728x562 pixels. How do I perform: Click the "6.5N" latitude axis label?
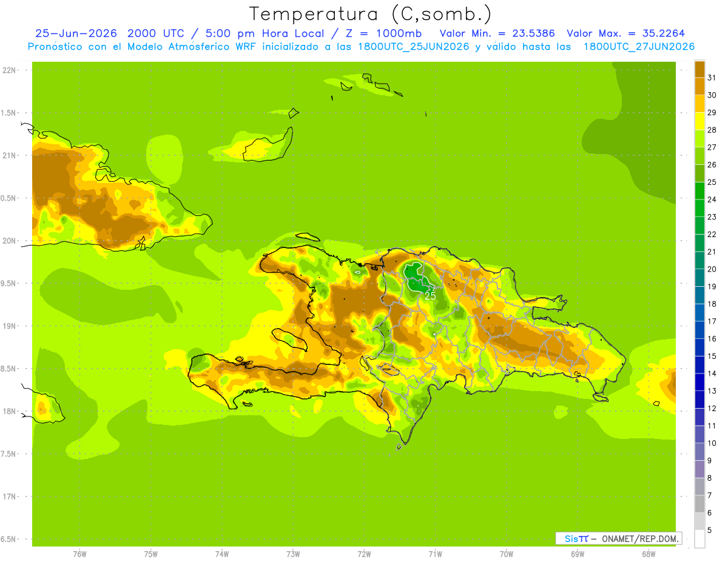[x=8, y=539]
